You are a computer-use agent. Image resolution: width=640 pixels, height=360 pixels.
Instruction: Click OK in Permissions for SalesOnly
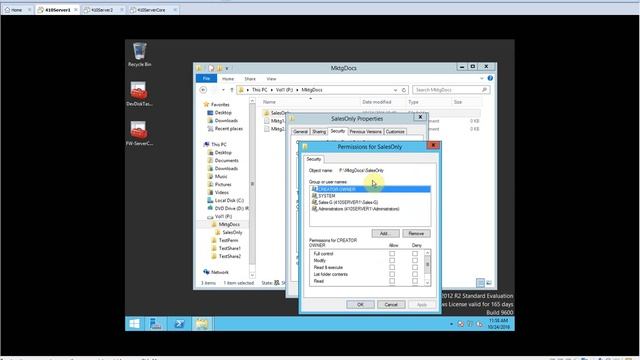[360, 304]
